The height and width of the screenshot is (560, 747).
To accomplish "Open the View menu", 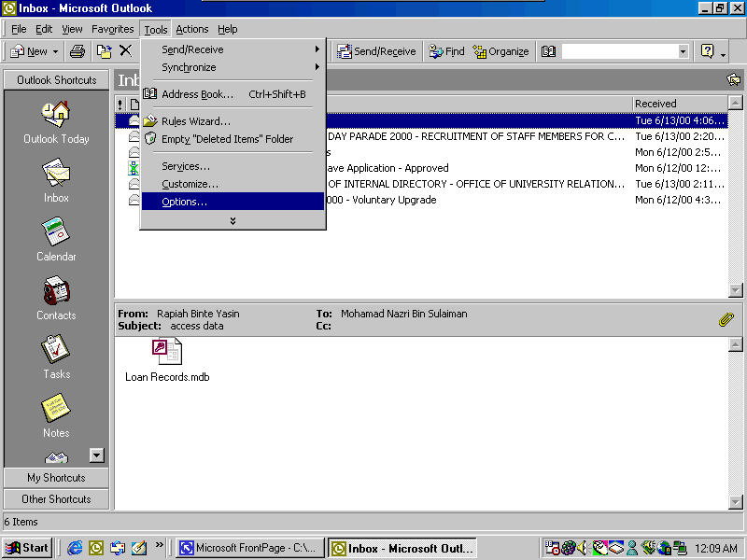I will [x=72, y=29].
